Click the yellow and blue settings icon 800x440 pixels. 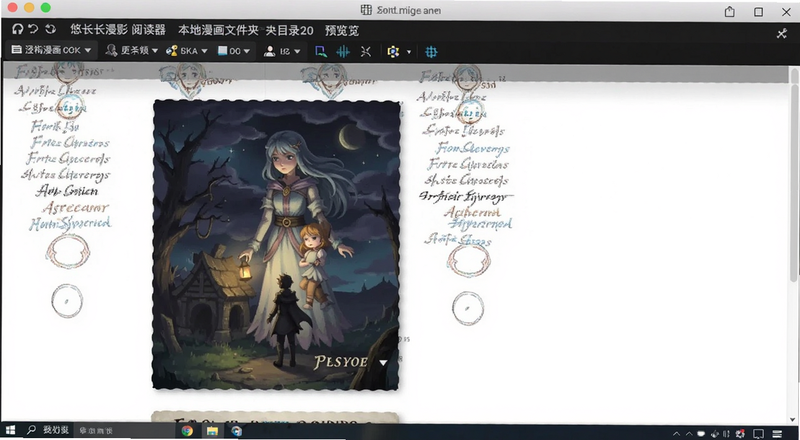click(393, 52)
